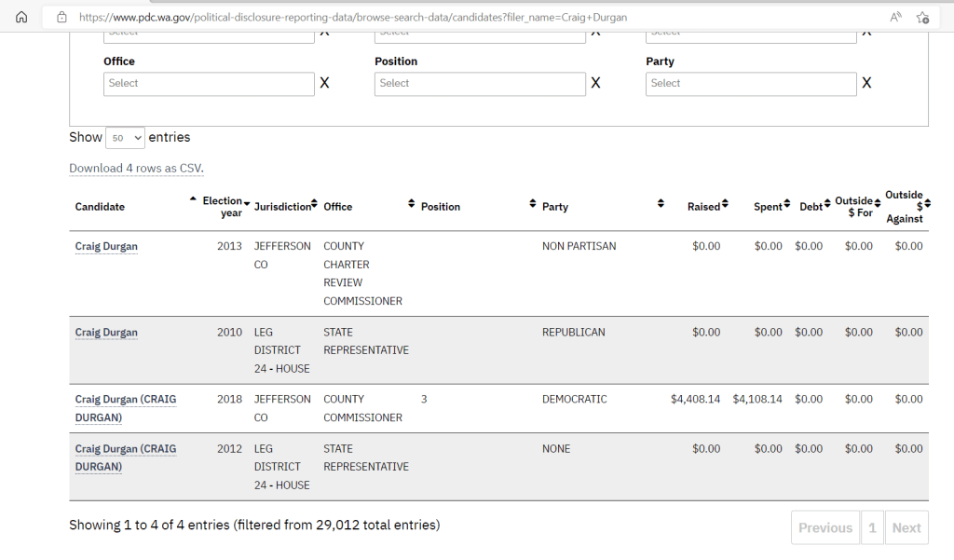
Task: Open Craig Durgan 2013 candidate record
Action: pos(106,247)
